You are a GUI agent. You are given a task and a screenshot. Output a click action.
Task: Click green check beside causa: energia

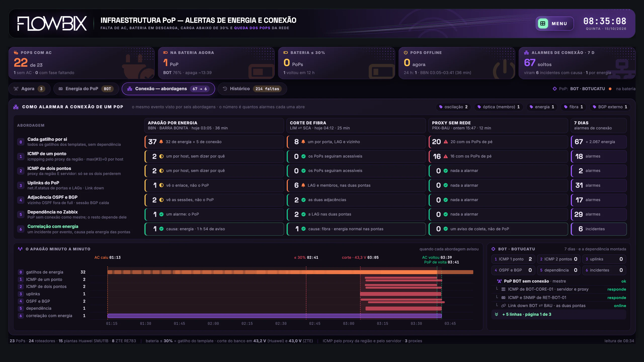(162, 229)
